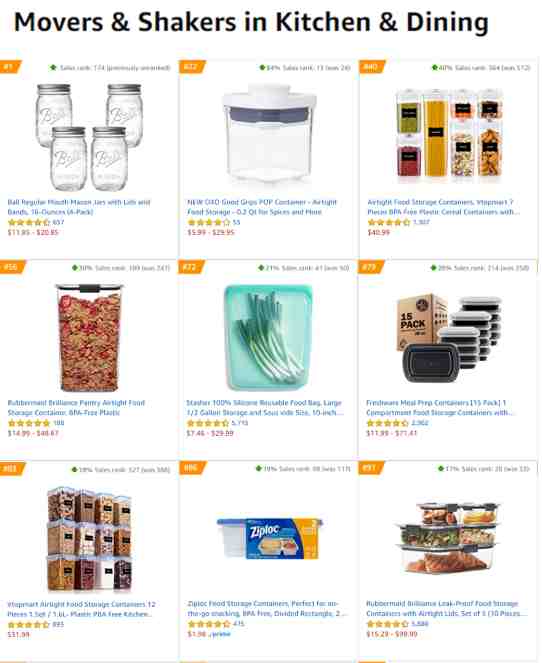This screenshot has width=542, height=663.
Task: Open Vtopmart 12 Pieces containers product image
Action: tap(89, 539)
